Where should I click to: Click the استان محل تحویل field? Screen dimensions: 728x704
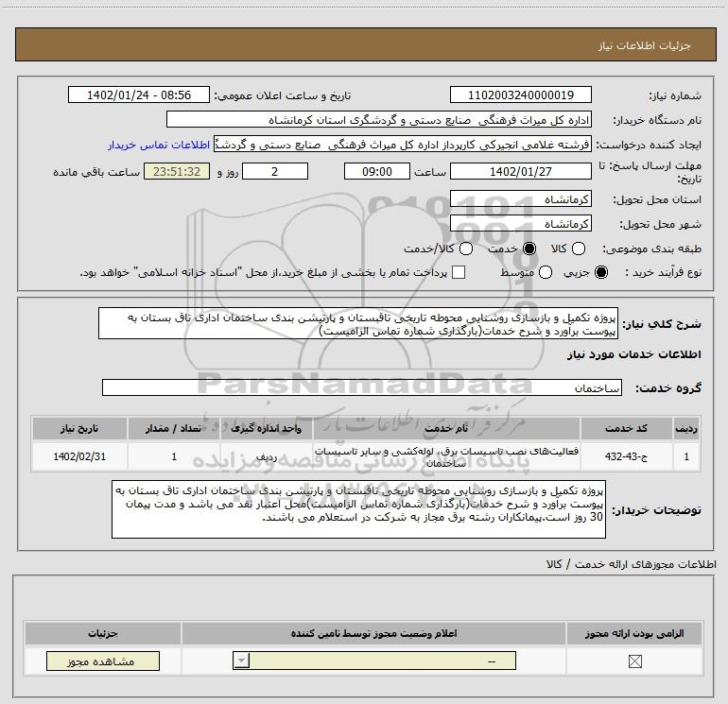[x=520, y=199]
